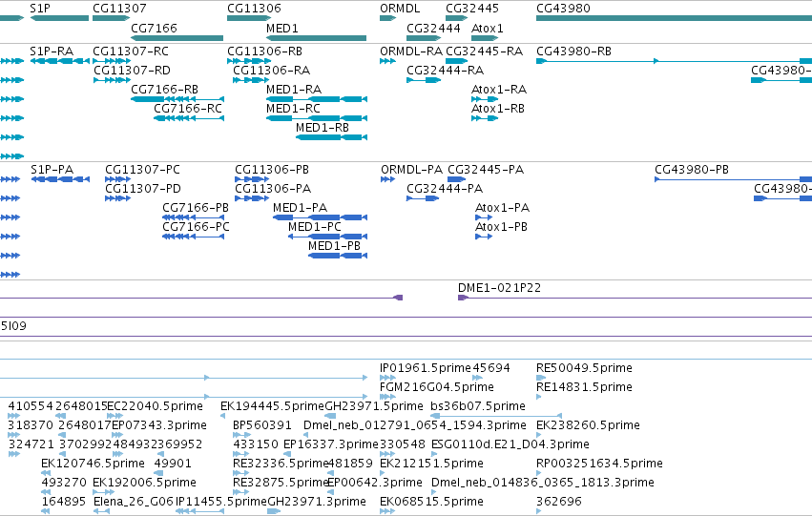Select the CG32444 gene label
This screenshot has width=812, height=516.
(433, 28)
